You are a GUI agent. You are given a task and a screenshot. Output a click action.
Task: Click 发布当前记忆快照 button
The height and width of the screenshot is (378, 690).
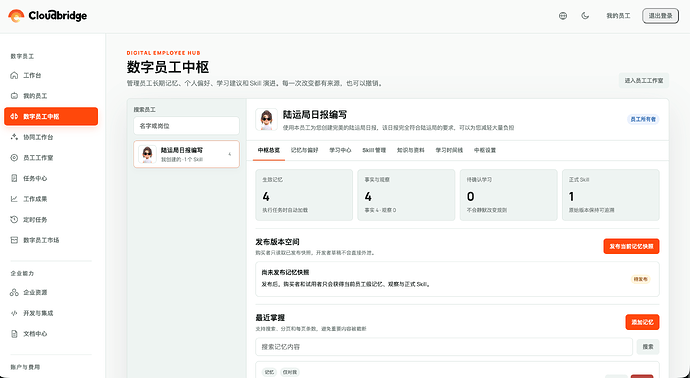point(631,246)
